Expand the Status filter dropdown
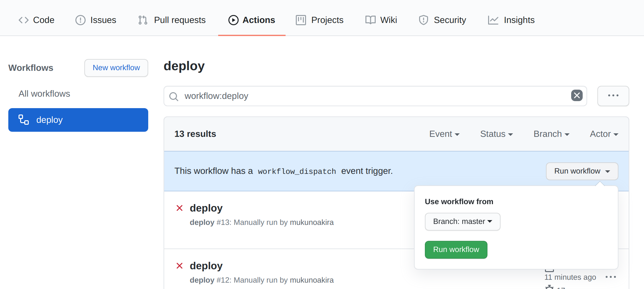 pos(496,134)
